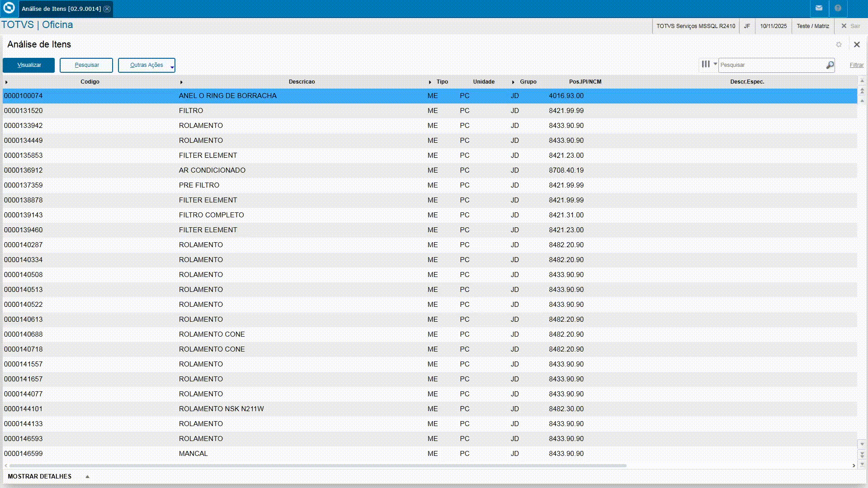
Task: Close the Análise de Itens tab with its X icon
Action: [x=107, y=9]
